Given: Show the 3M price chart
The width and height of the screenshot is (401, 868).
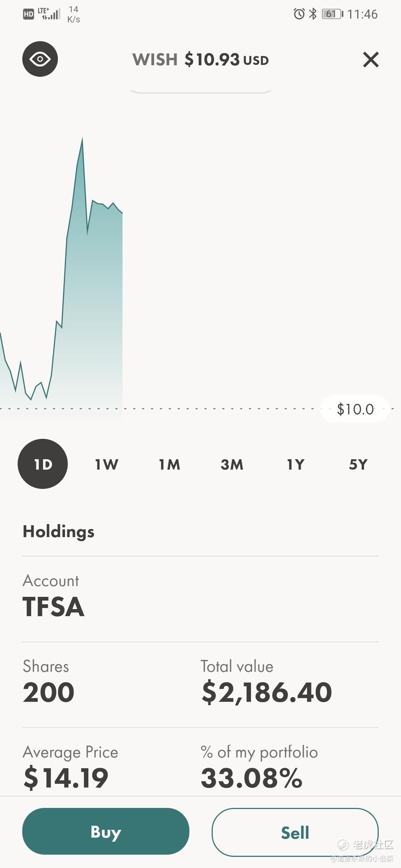Looking at the screenshot, I should click(232, 464).
